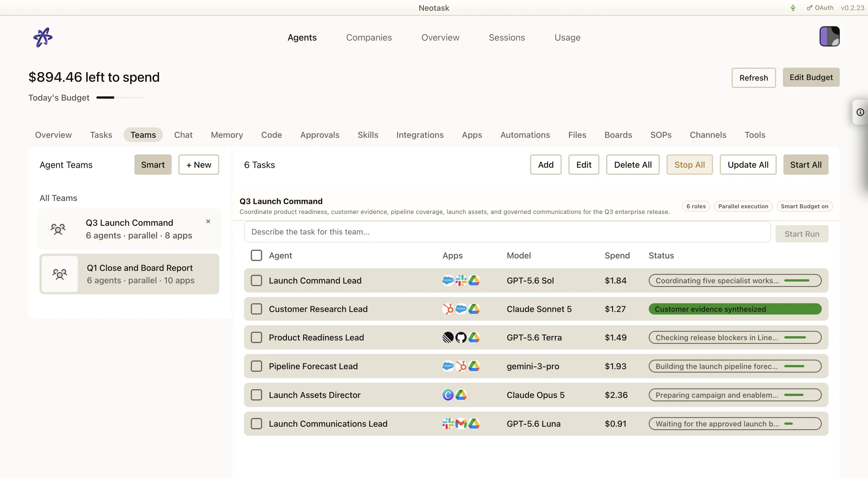Open the info panel icon on right edge
The height and width of the screenshot is (478, 868).
(860, 112)
